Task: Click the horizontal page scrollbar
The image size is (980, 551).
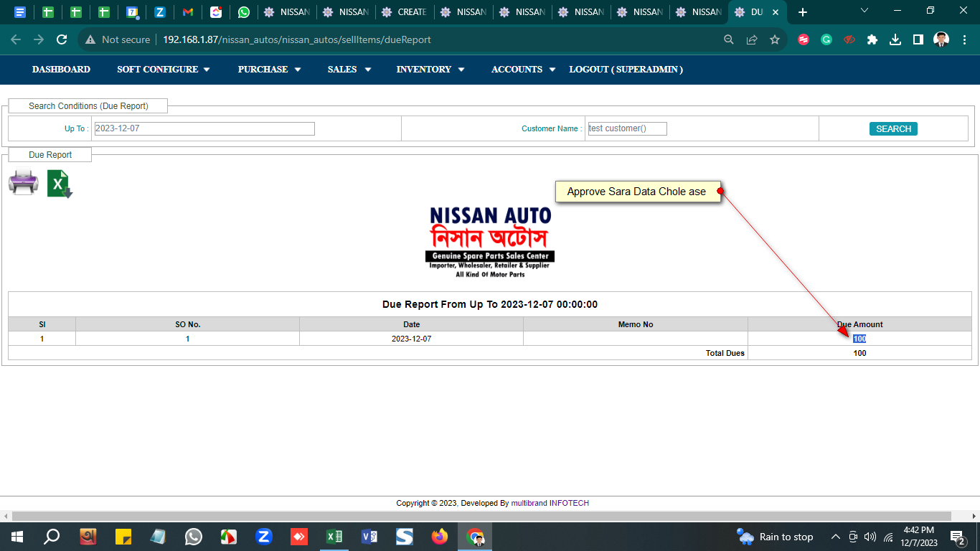Action: pos(481,516)
